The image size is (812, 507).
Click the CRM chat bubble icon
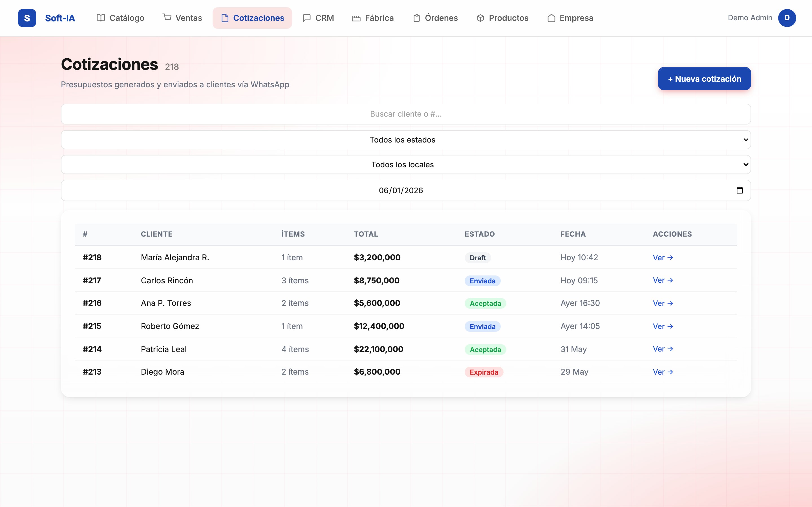click(x=306, y=18)
